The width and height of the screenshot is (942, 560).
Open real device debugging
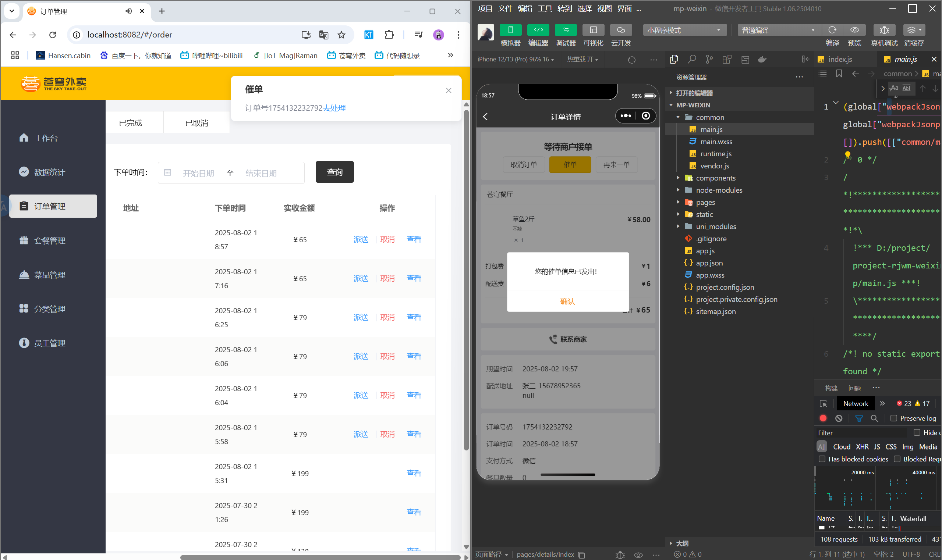[883, 30]
